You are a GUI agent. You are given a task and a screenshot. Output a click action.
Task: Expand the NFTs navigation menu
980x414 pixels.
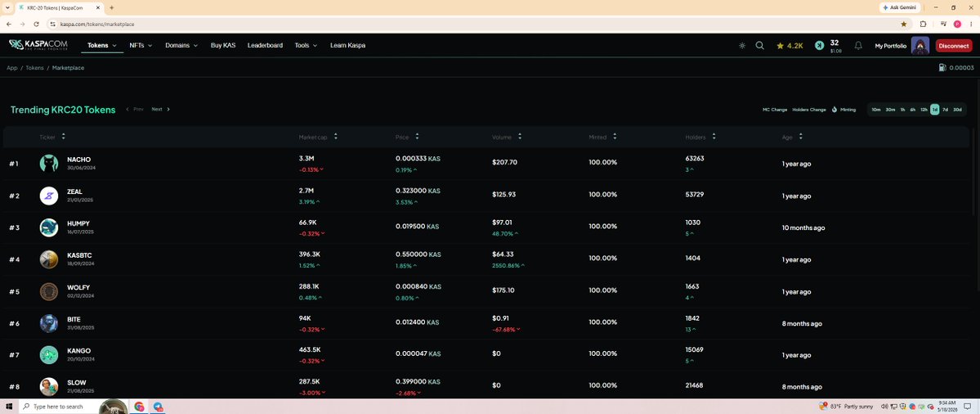141,46
